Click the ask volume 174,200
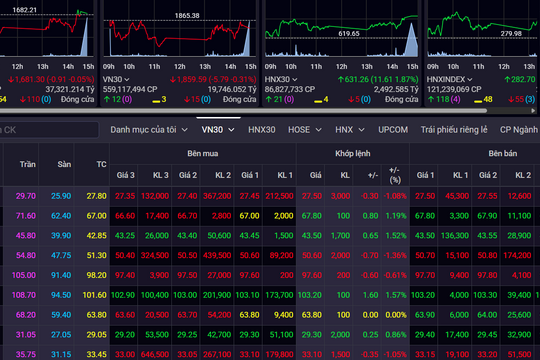 [517, 256]
